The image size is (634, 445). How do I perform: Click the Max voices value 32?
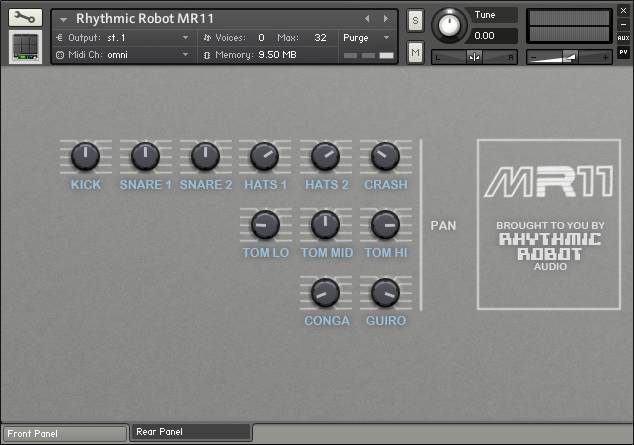pyautogui.click(x=320, y=38)
